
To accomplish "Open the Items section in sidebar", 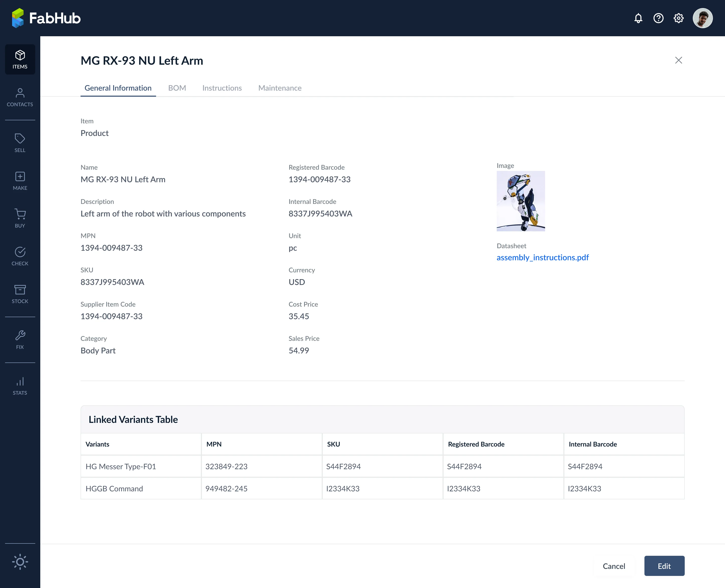I will pos(20,60).
